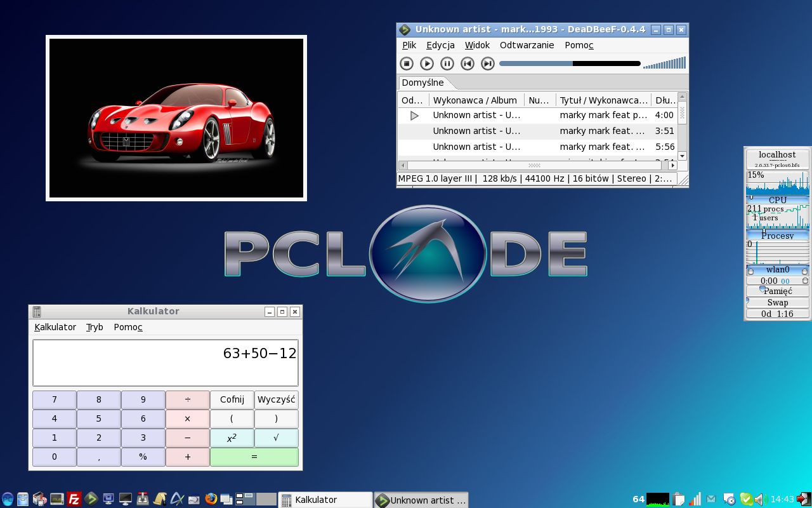812x508 pixels.
Task: Launch Firefox from the taskbar
Action: (x=211, y=499)
